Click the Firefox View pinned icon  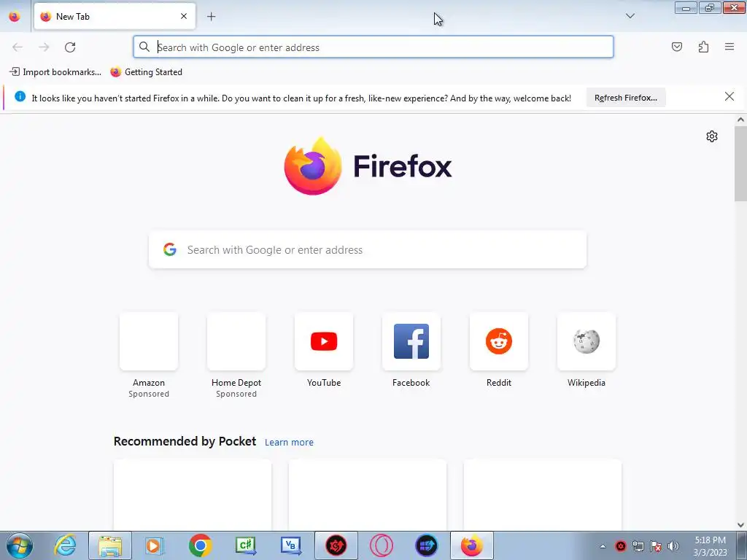click(15, 16)
